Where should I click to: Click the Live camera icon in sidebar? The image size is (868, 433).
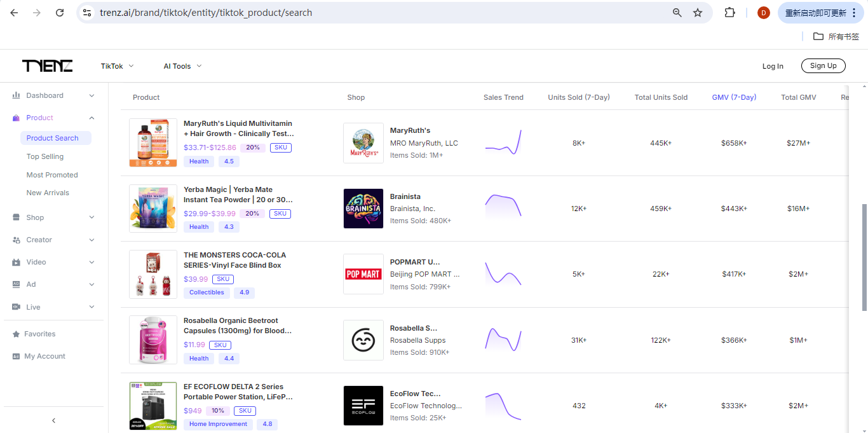[x=17, y=307]
